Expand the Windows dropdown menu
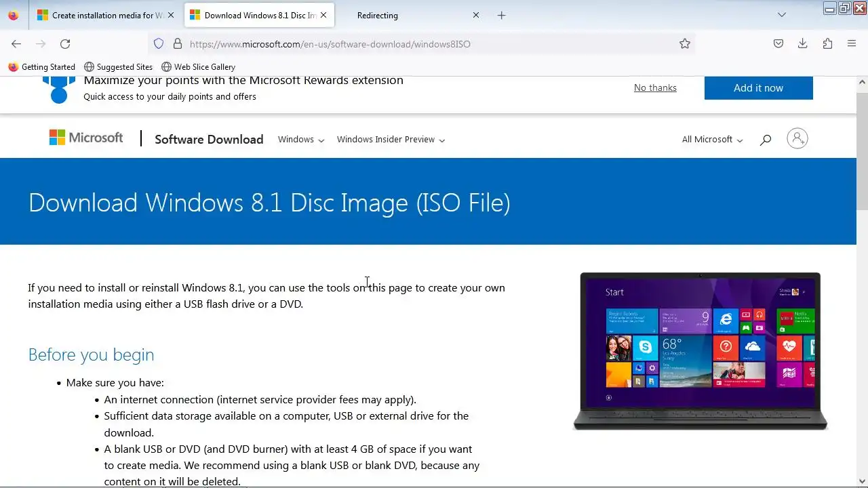This screenshot has height=488, width=868. tap(301, 139)
